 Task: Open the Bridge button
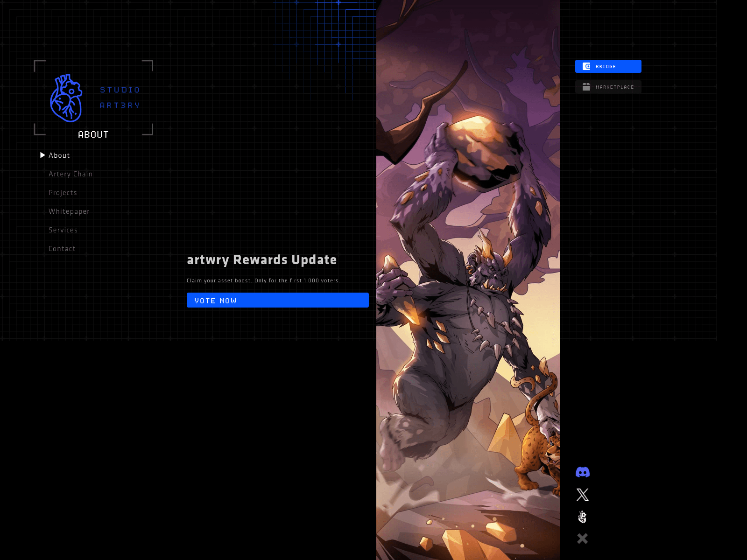click(608, 66)
